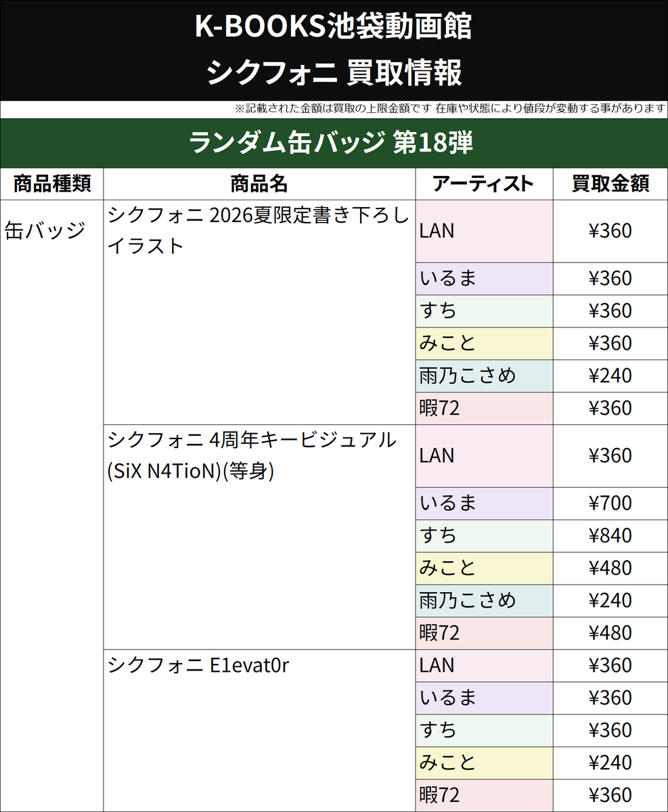The image size is (668, 812).
Task: Click 'すち' in the 4周年キービジュアル group
Action: (484, 535)
